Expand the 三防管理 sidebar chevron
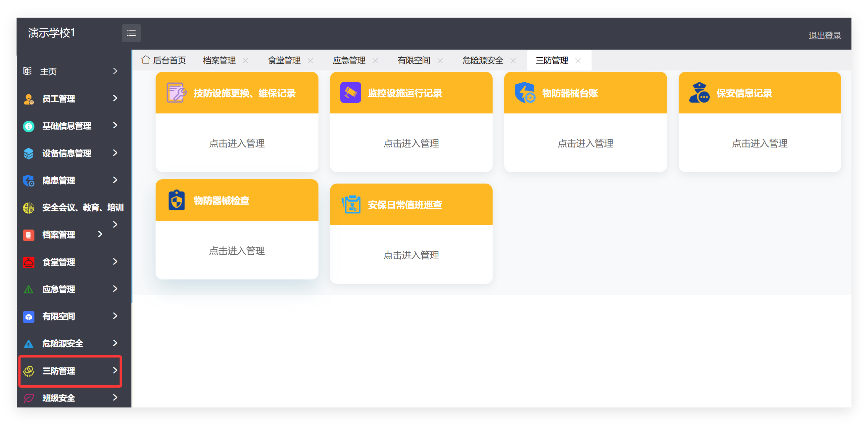The width and height of the screenshot is (868, 424). [x=115, y=370]
